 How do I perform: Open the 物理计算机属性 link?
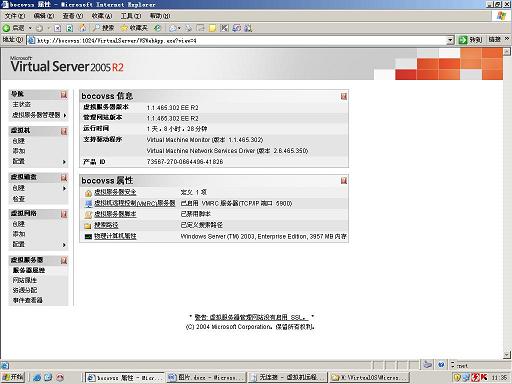pyautogui.click(x=115, y=236)
